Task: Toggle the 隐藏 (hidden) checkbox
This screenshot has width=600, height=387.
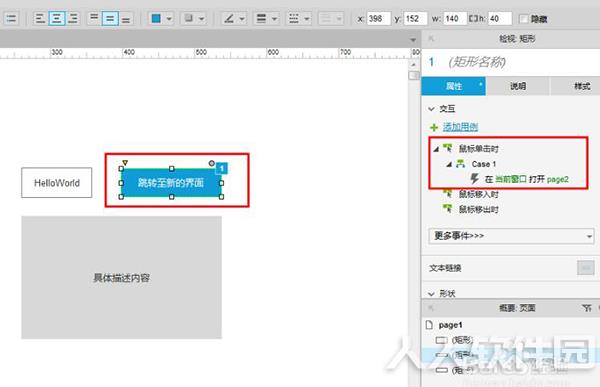Action: pyautogui.click(x=523, y=19)
